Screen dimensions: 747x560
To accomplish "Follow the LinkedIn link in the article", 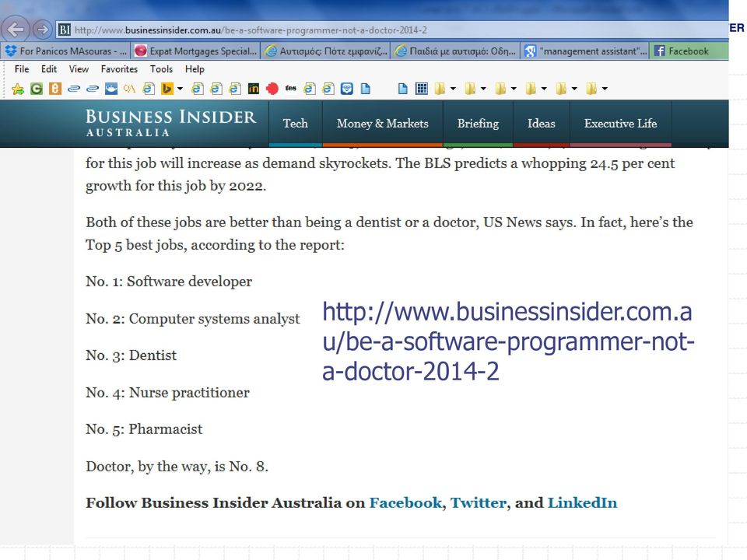I will [x=582, y=503].
